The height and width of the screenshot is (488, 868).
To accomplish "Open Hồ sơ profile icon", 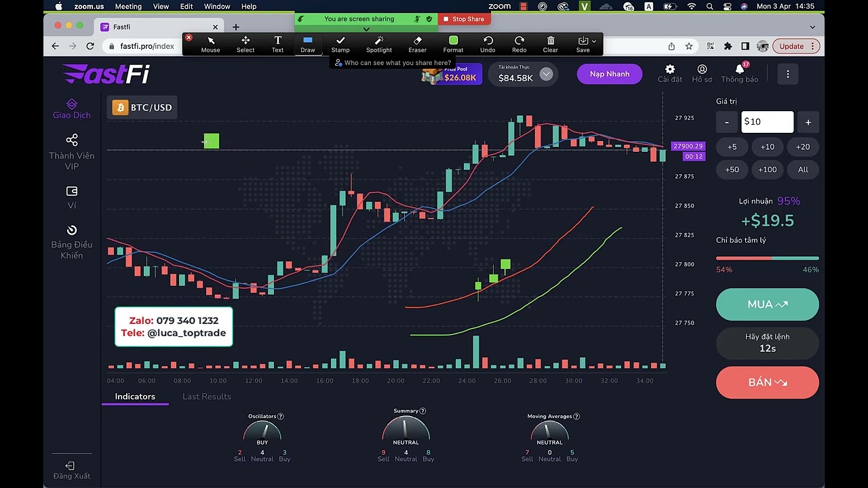I will (x=702, y=74).
